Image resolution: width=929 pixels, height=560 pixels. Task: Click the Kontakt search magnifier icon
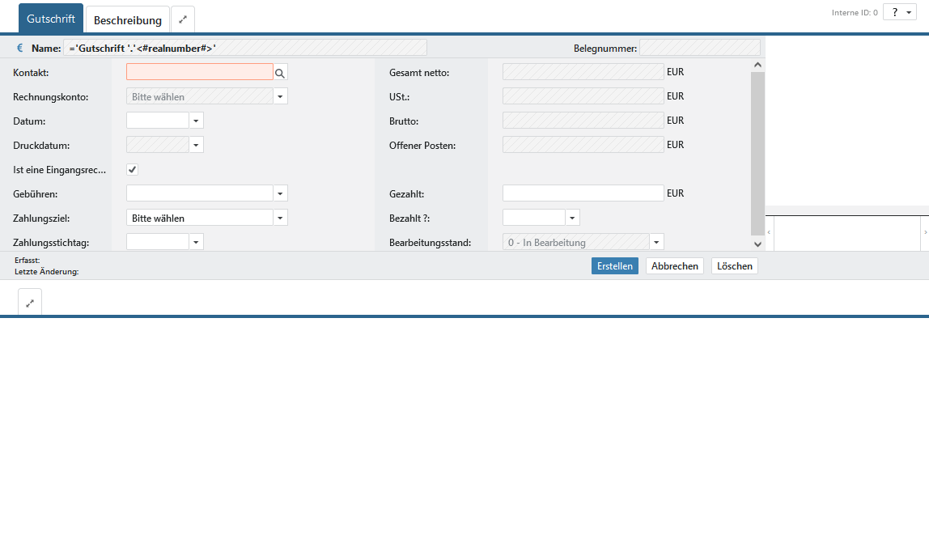click(280, 73)
